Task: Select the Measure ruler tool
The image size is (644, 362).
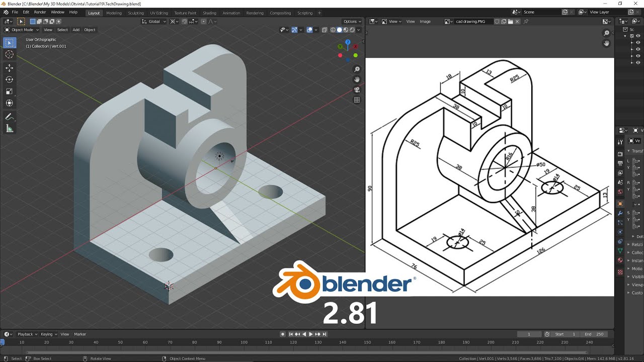Action: pyautogui.click(x=9, y=129)
